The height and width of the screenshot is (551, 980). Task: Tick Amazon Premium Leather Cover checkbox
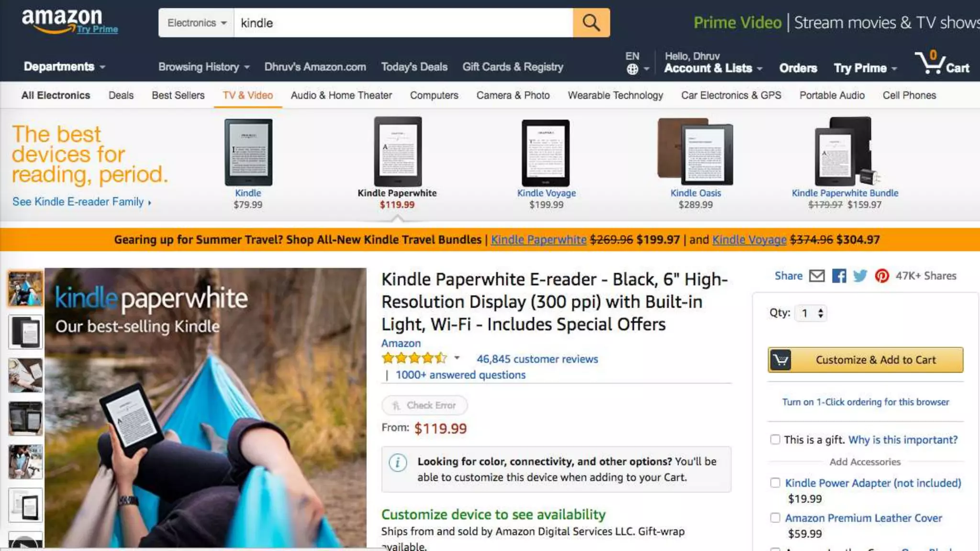[x=775, y=518]
